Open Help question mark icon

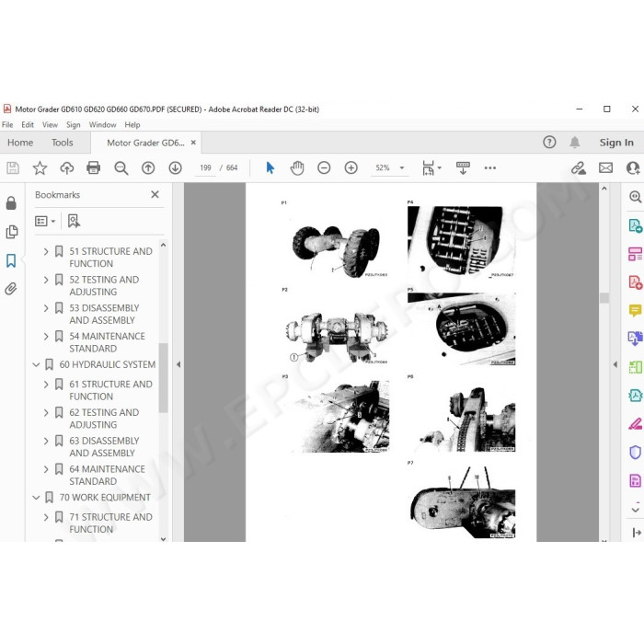(x=549, y=142)
